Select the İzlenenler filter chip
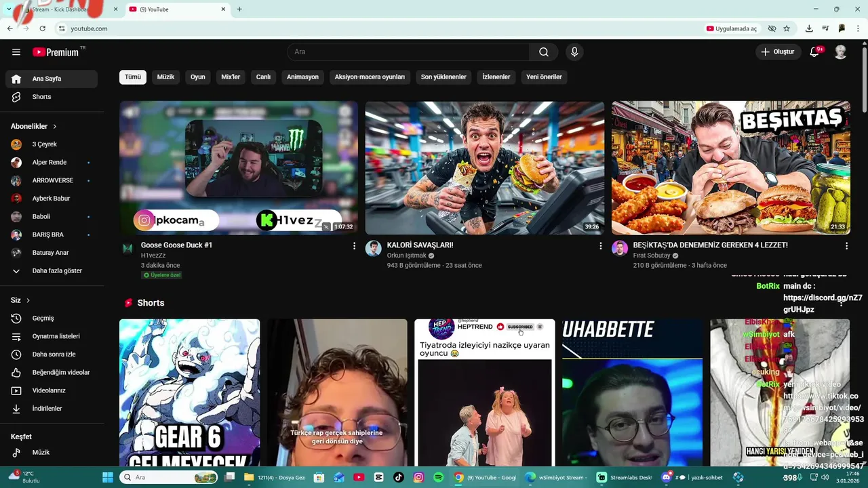The image size is (868, 488). 496,77
